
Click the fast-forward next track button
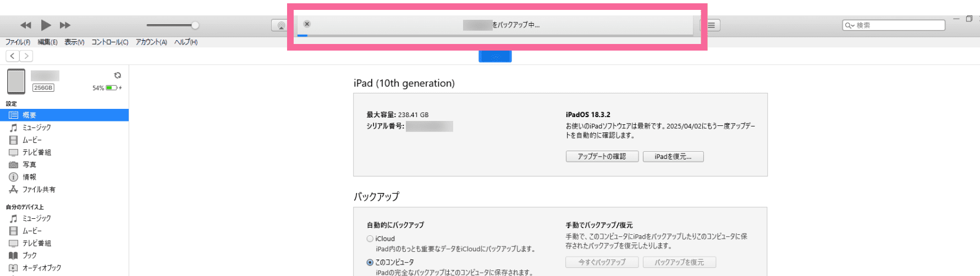(65, 25)
